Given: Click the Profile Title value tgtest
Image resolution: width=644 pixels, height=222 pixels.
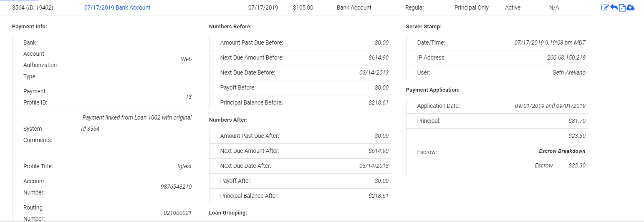Looking at the screenshot, I should click(x=184, y=166).
